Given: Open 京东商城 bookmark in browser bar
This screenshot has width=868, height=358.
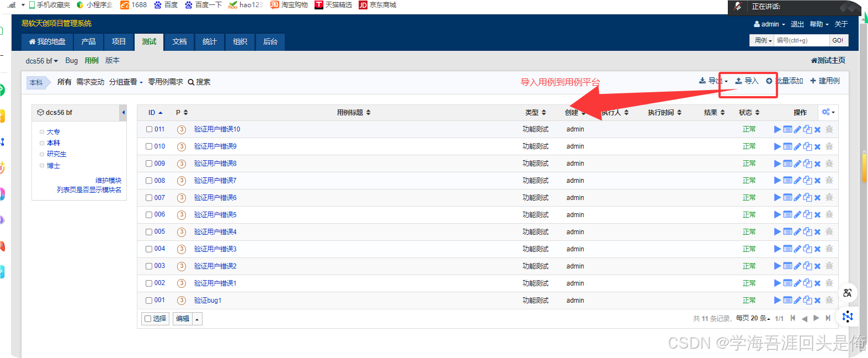Looking at the screenshot, I should 378,5.
